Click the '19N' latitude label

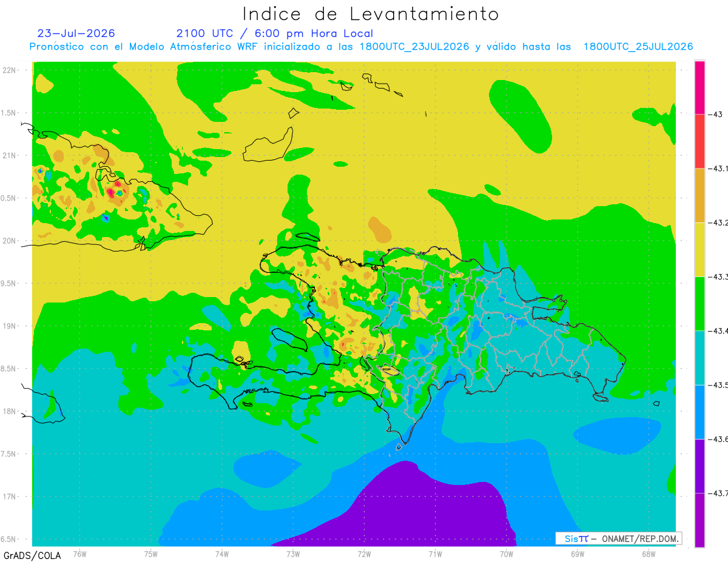10,326
